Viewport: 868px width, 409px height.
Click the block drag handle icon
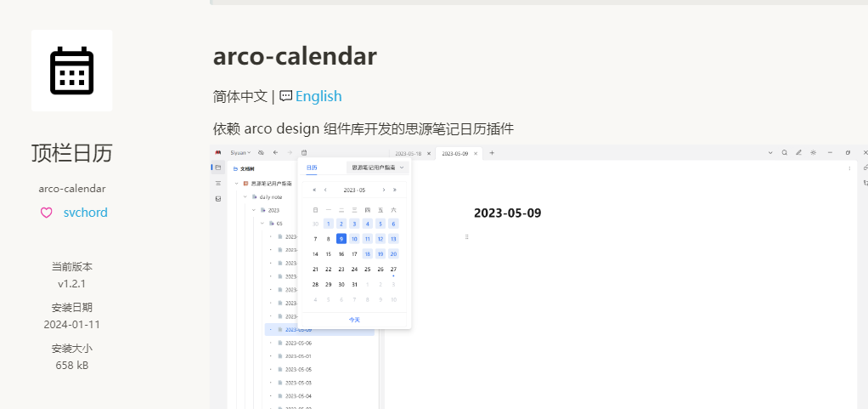tap(466, 236)
